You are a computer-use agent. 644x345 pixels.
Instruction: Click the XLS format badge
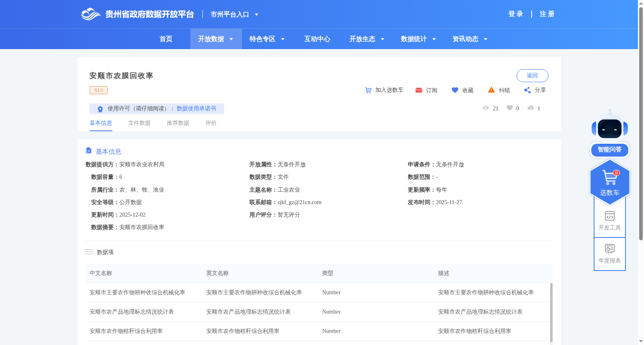coord(99,90)
